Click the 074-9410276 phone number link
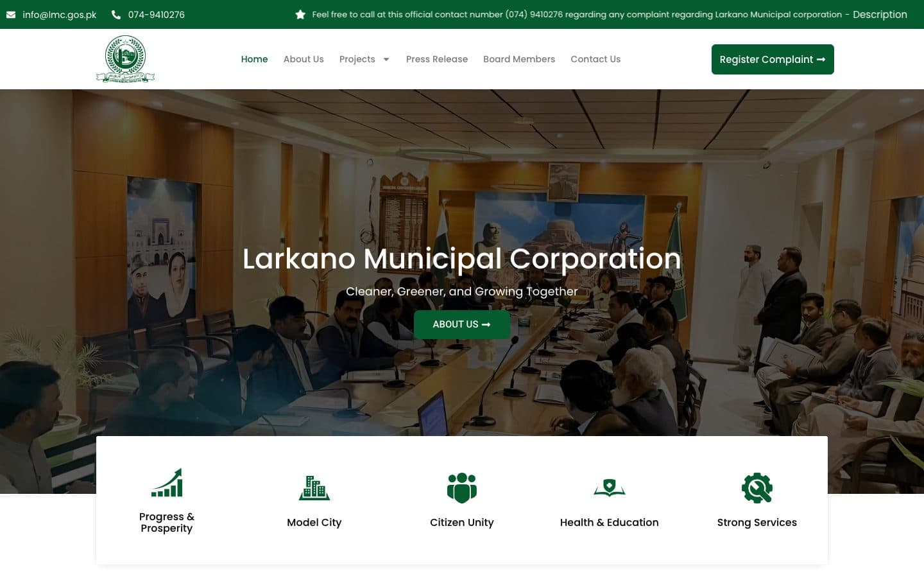Viewport: 924px width, 578px height. 157,15
